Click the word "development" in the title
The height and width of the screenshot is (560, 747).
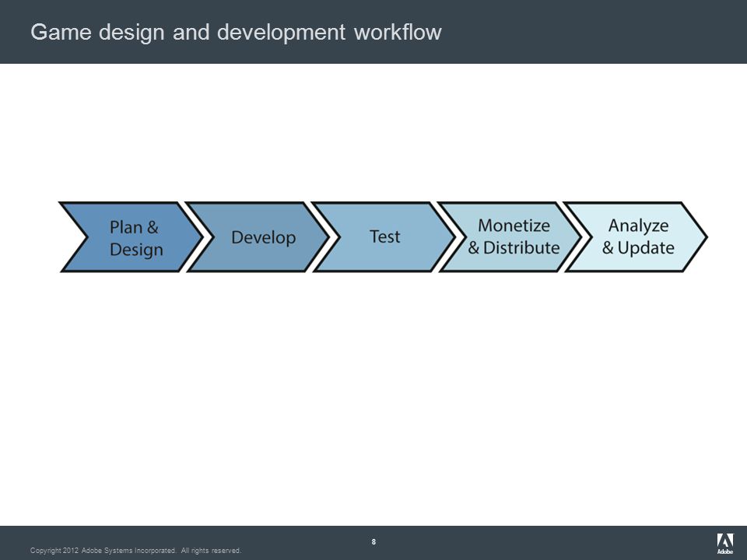click(281, 33)
